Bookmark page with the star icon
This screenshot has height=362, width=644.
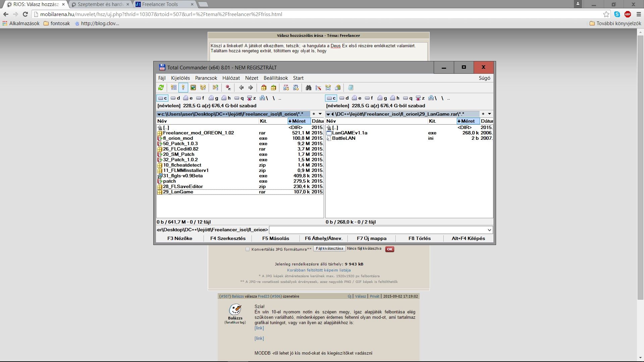click(x=606, y=14)
